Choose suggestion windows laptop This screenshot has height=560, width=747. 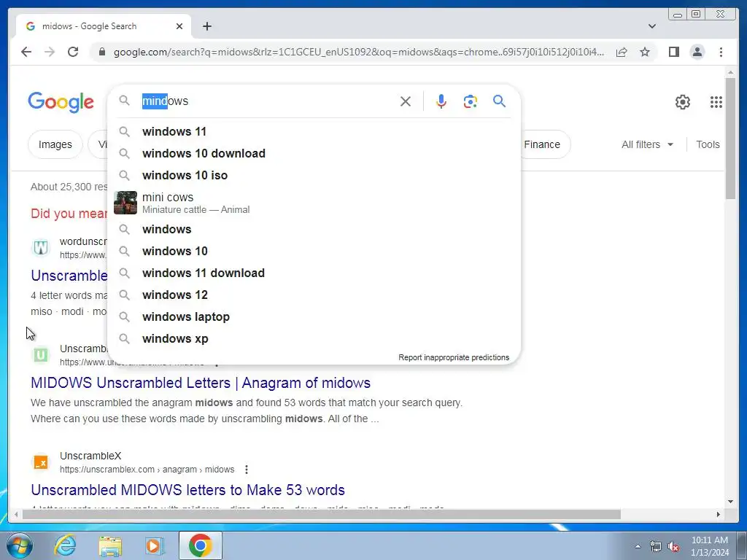[x=314, y=316]
